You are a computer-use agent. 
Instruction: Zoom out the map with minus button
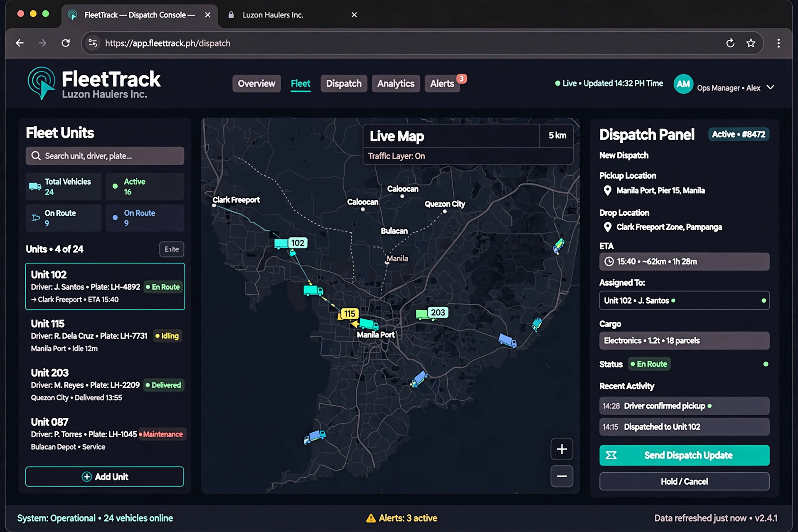point(562,476)
